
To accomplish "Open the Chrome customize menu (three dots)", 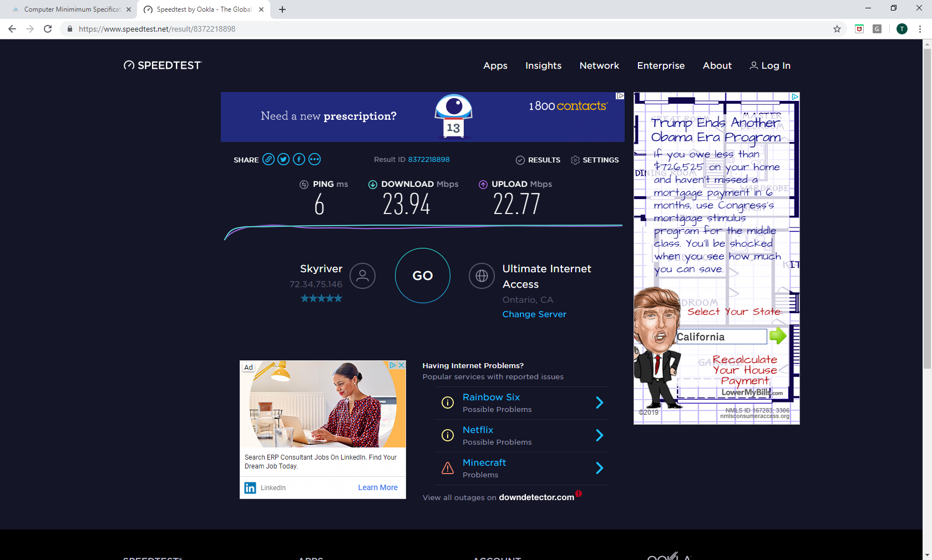I will click(x=920, y=29).
